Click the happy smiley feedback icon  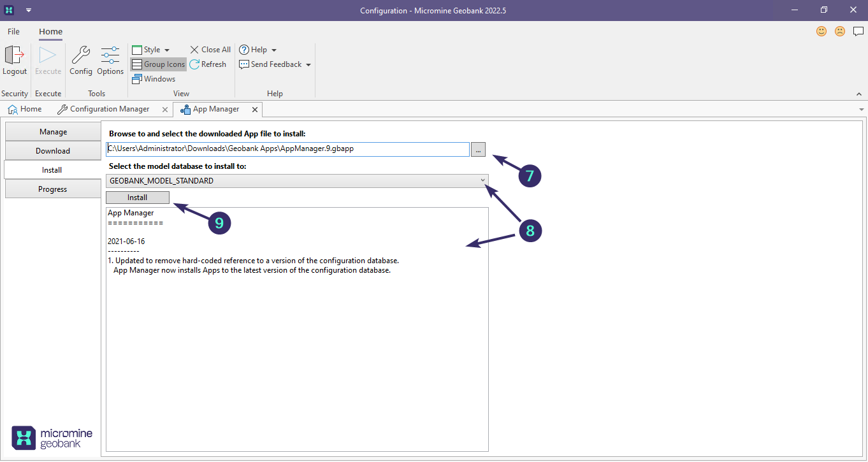[x=821, y=31]
